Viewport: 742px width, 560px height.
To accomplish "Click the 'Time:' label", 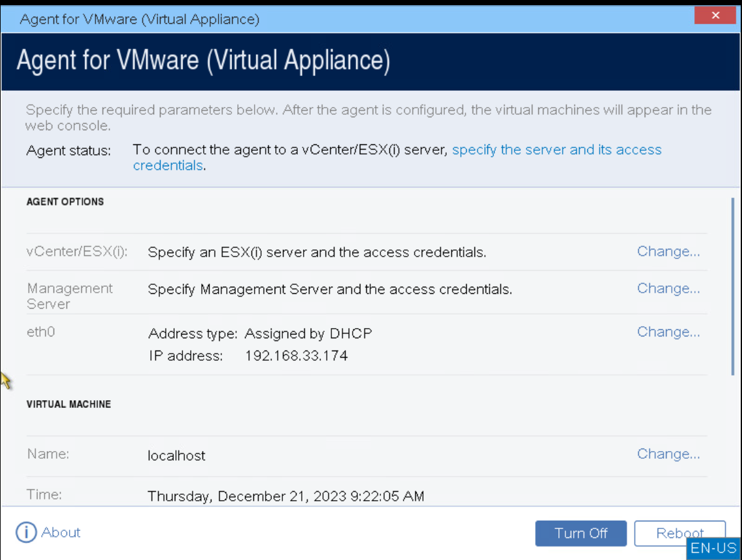I will click(x=44, y=494).
